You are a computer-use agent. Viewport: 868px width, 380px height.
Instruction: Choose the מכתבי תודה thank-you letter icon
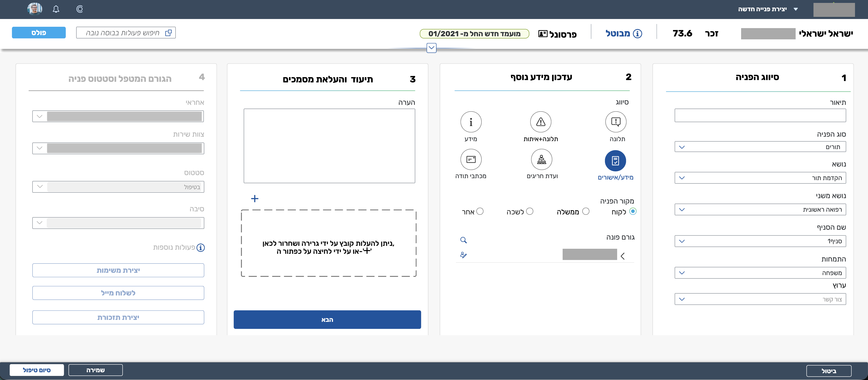pos(471,160)
